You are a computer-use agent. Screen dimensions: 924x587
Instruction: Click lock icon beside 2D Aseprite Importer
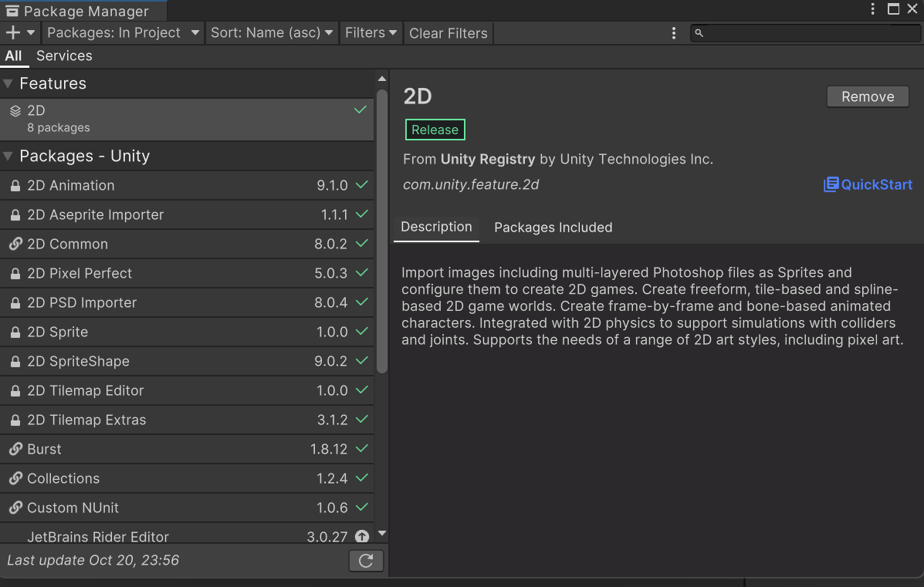tap(15, 215)
